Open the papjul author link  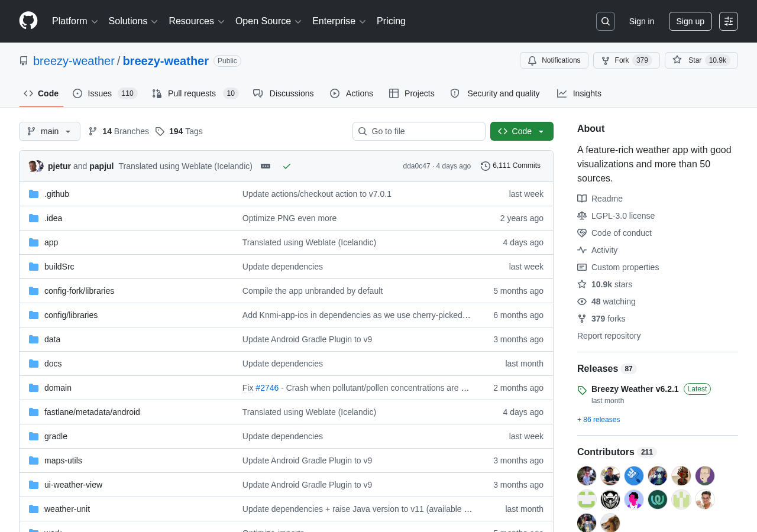tap(101, 166)
